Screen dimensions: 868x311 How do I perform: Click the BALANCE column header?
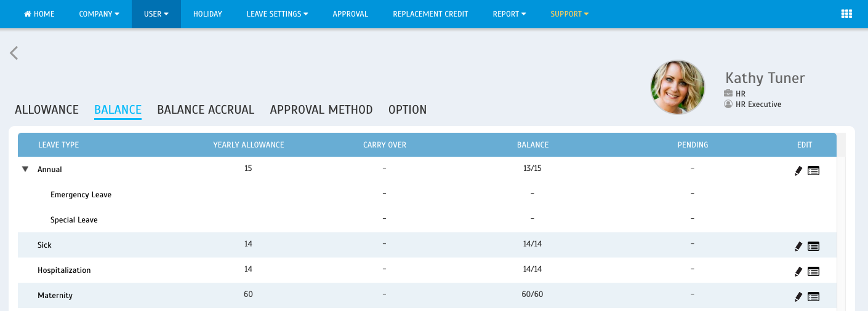pyautogui.click(x=532, y=145)
